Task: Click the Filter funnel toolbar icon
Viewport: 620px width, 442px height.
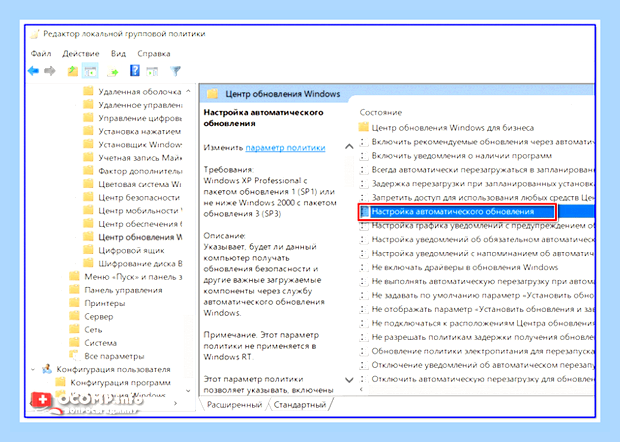Action: (175, 71)
